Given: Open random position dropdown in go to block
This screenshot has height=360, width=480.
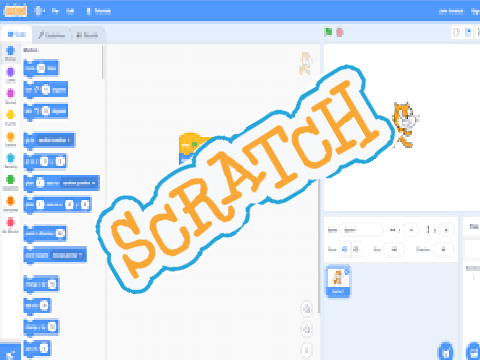Looking at the screenshot, I should click(55, 140).
